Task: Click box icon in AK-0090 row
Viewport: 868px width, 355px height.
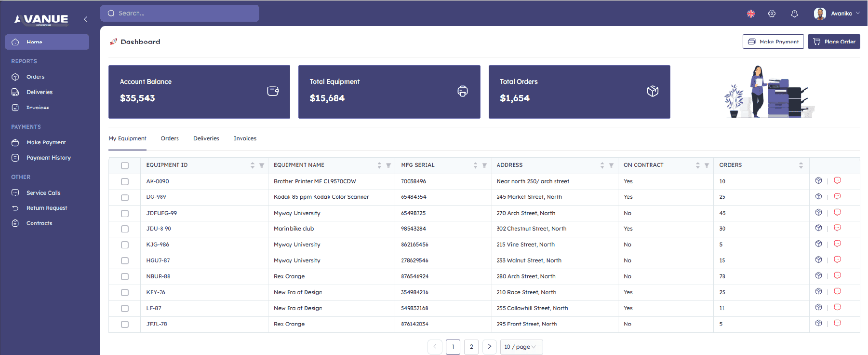Action: click(x=818, y=180)
